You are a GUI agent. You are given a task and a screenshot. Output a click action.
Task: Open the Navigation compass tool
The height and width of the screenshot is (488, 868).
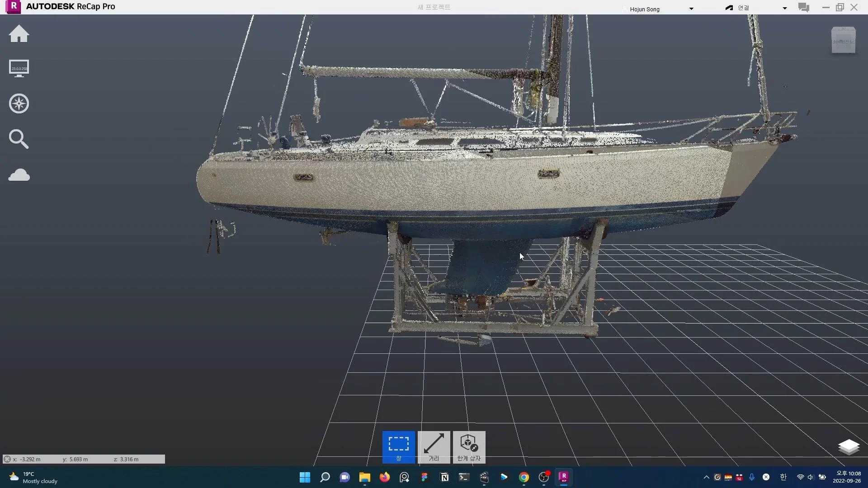click(x=19, y=104)
